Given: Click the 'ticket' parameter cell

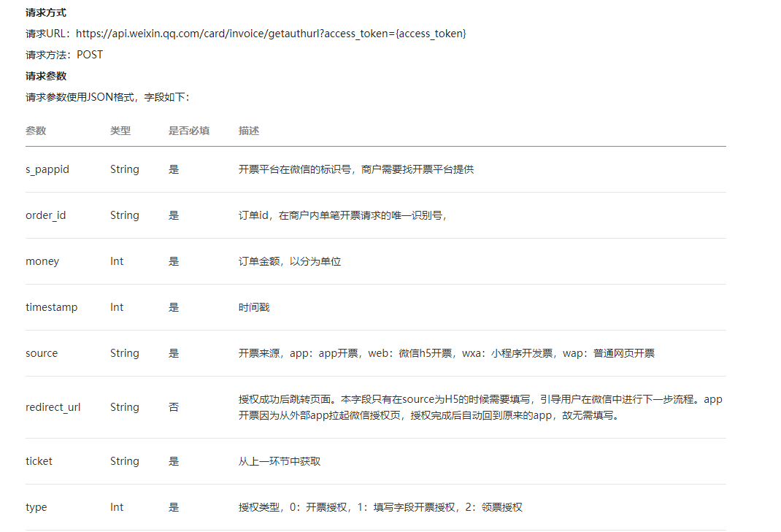Looking at the screenshot, I should [39, 461].
